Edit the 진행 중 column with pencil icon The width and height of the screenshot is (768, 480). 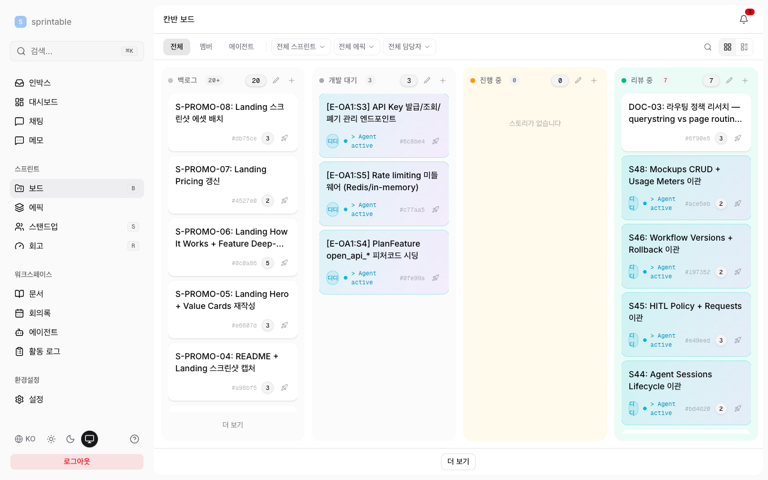(578, 80)
